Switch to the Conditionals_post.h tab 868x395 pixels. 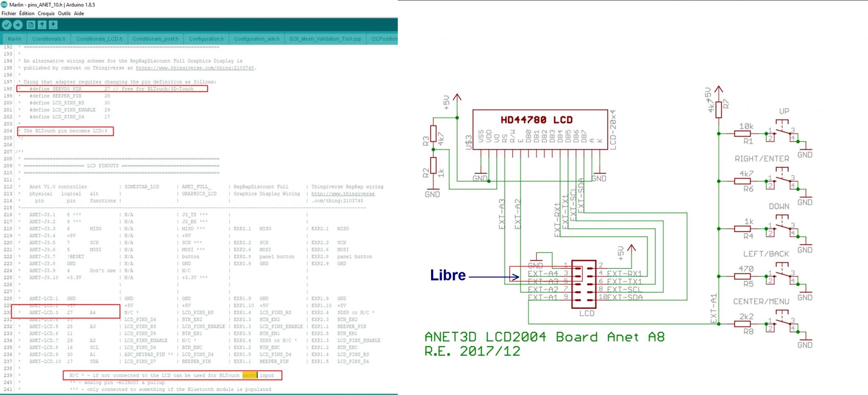coord(156,39)
